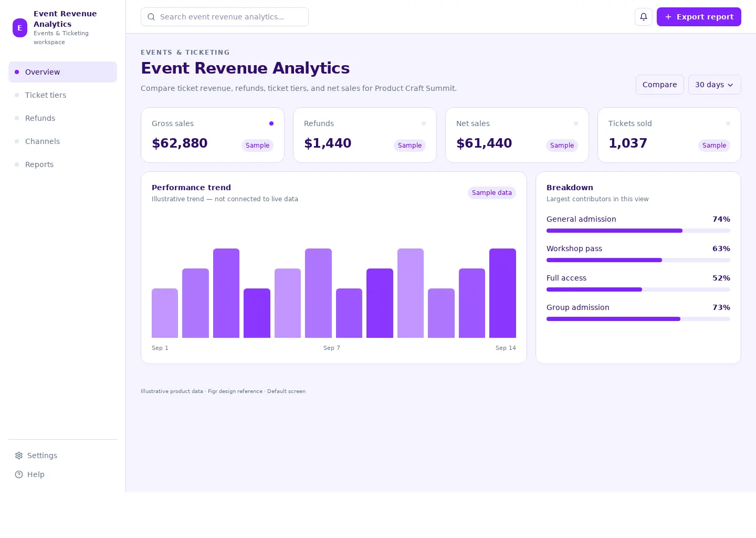Open Help from the sidebar
The height and width of the screenshot is (538, 756).
point(62,474)
